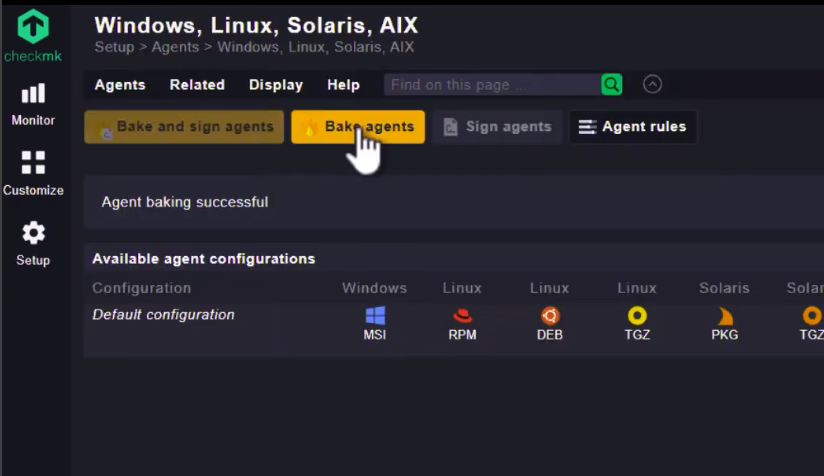The image size is (824, 476).
Task: Open the Agents menu
Action: tap(120, 85)
